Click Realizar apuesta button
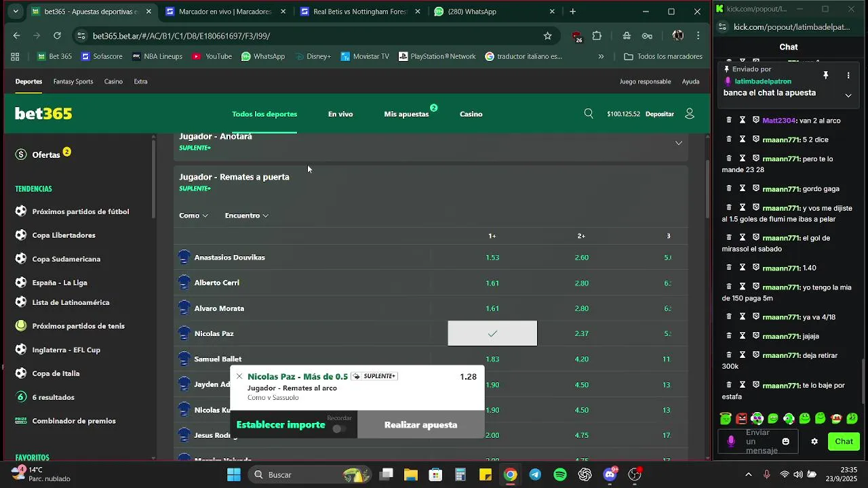Screen dimensions: 868x488 click(421, 425)
